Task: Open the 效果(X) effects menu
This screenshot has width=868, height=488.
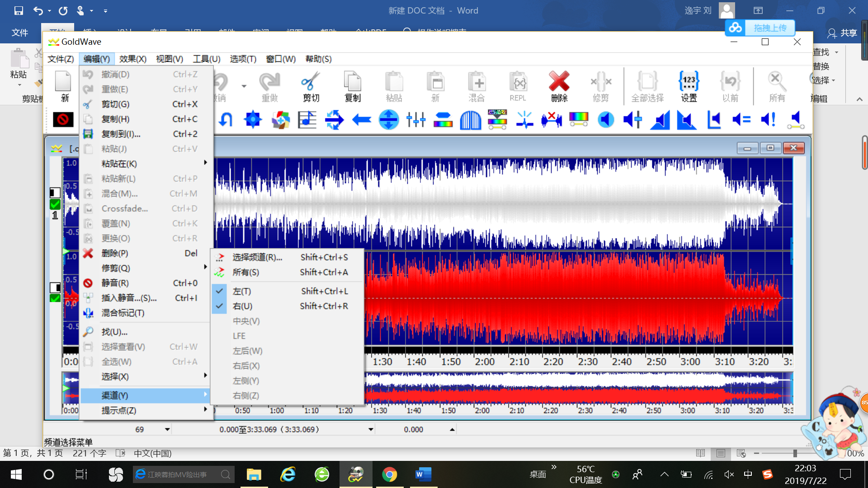Action: pos(132,59)
